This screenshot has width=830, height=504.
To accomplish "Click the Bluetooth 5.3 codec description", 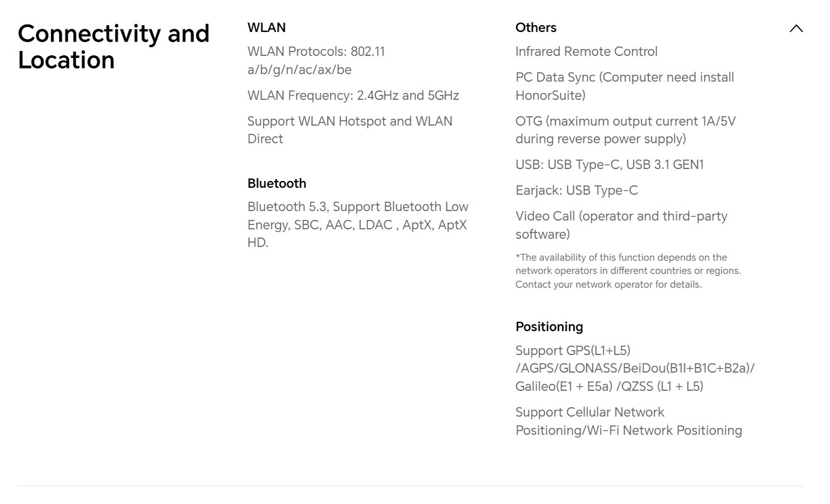I will point(357,224).
